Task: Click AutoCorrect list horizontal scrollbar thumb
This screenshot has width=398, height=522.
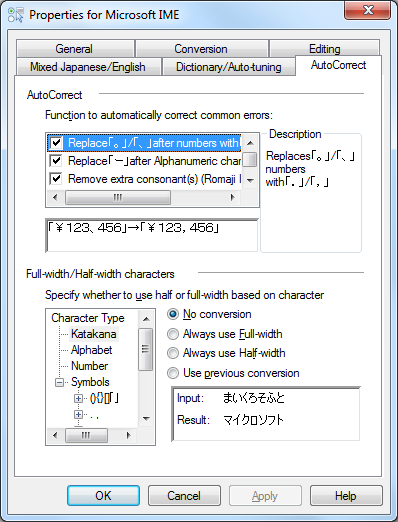Action: coord(118,197)
